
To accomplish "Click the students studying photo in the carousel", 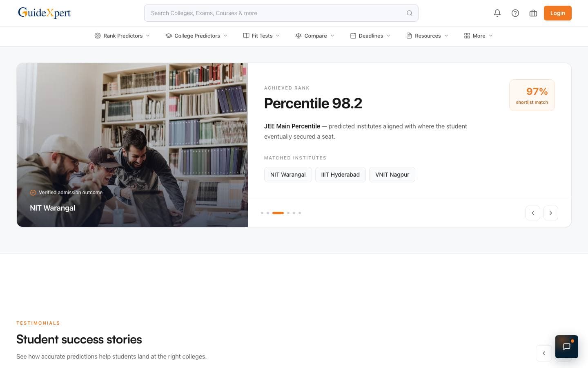I will [132, 145].
